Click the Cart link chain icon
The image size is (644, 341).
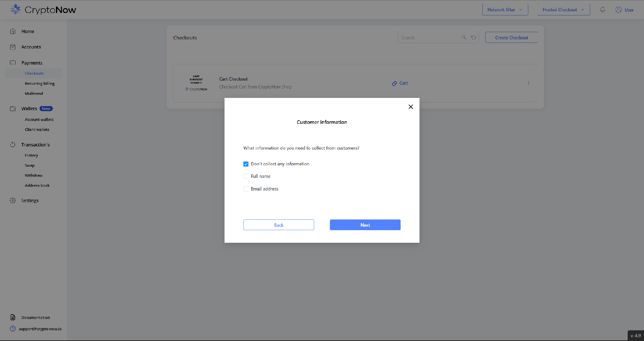coord(394,83)
